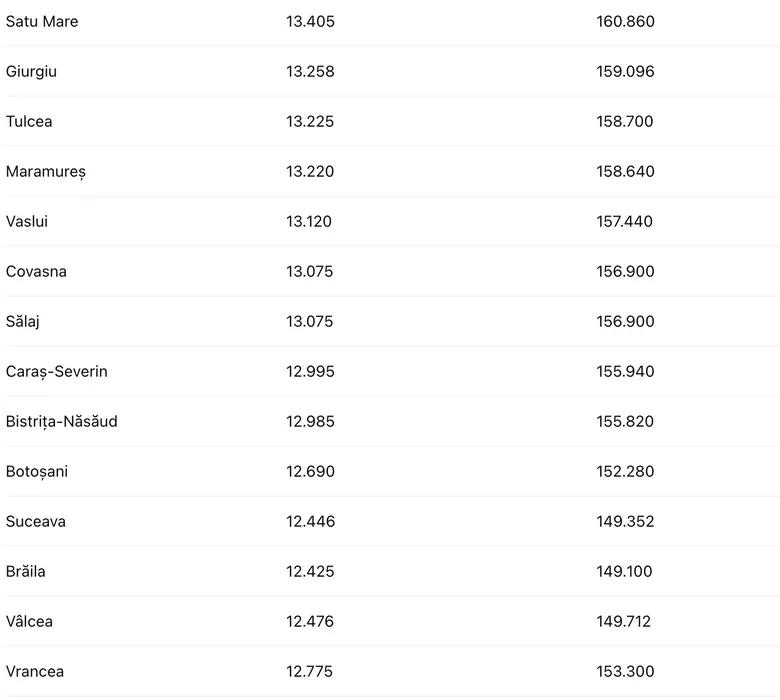Select the Giurgiu row label
This screenshot has width=780, height=700.
pos(30,72)
